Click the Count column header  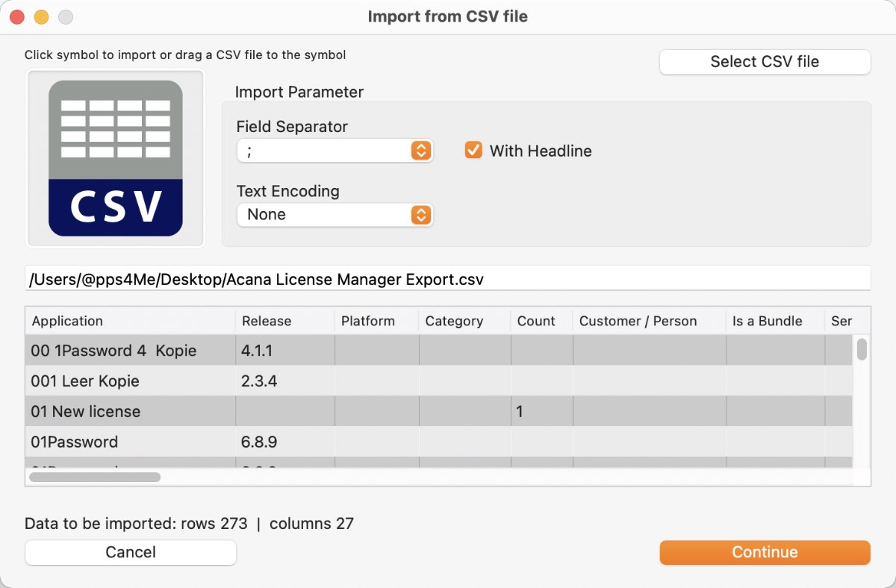[x=541, y=321]
